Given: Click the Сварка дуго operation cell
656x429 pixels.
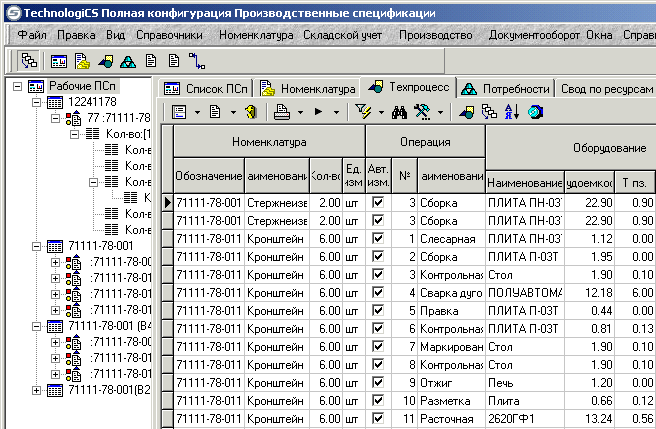Looking at the screenshot, I should [x=450, y=292].
